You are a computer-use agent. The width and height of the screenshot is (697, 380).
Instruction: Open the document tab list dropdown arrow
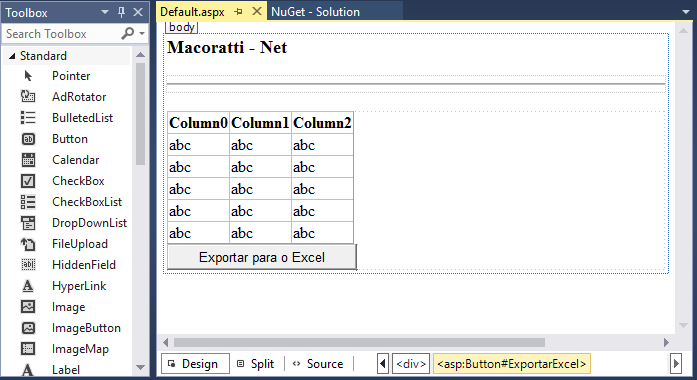(x=686, y=12)
